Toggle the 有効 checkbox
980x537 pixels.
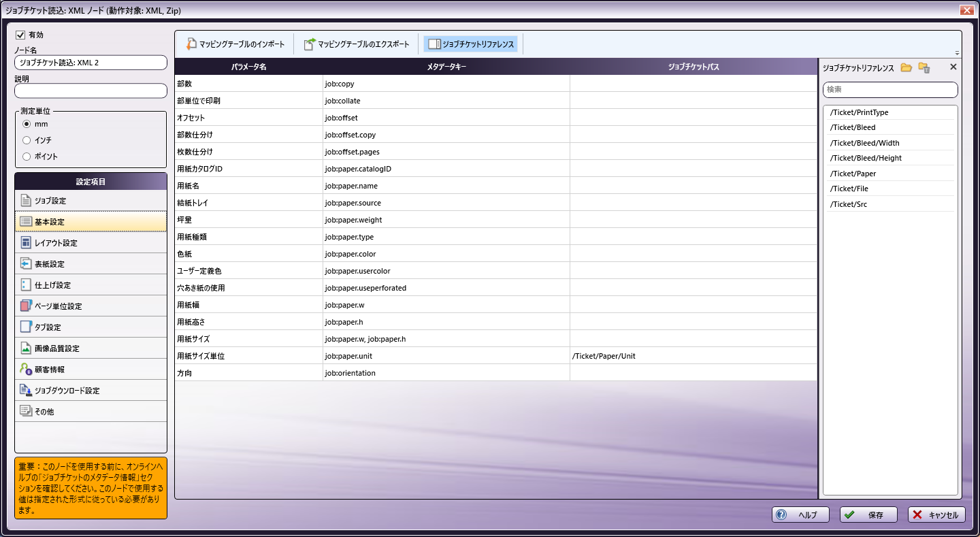click(20, 35)
